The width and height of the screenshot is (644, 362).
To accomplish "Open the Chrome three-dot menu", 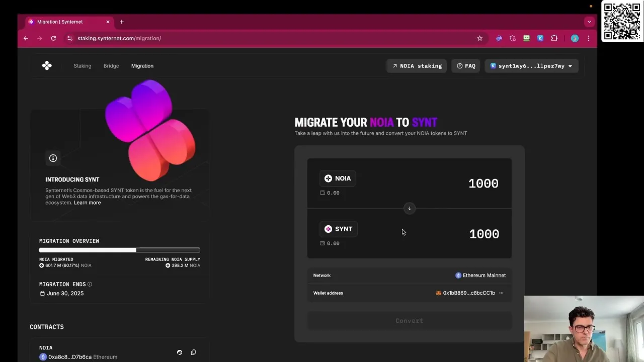I will (588, 38).
